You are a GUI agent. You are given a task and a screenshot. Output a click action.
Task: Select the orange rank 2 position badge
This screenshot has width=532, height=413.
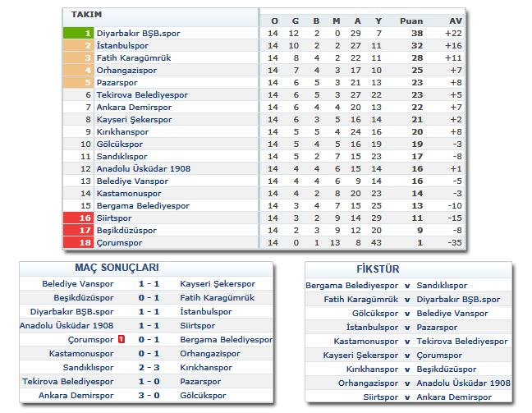(78, 46)
